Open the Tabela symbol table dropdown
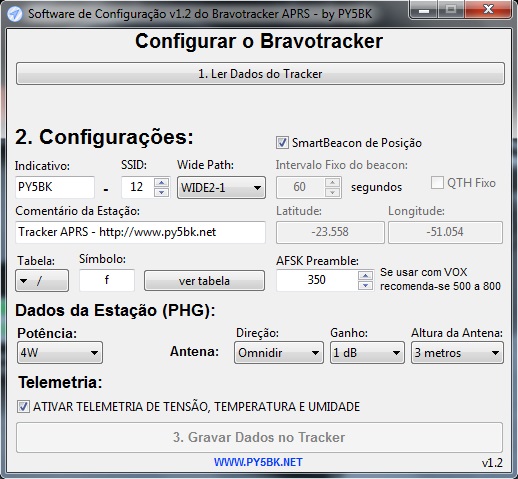Screen dimensions: 518x479 click(x=42, y=281)
